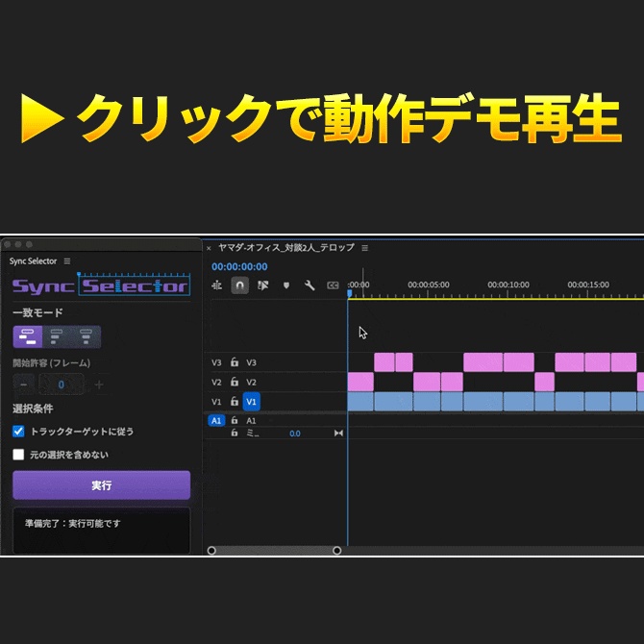Select the Sync Selector panel tab
The width and height of the screenshot is (644, 644).
[x=33, y=261]
